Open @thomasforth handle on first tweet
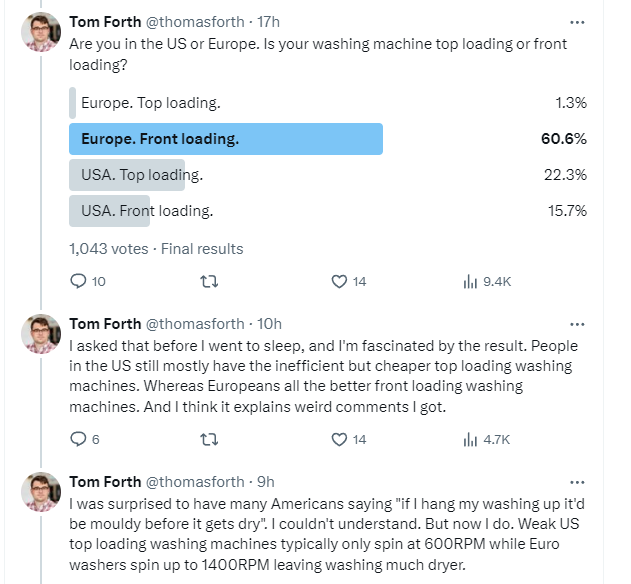Image resolution: width=631 pixels, height=584 pixels. coord(195,22)
